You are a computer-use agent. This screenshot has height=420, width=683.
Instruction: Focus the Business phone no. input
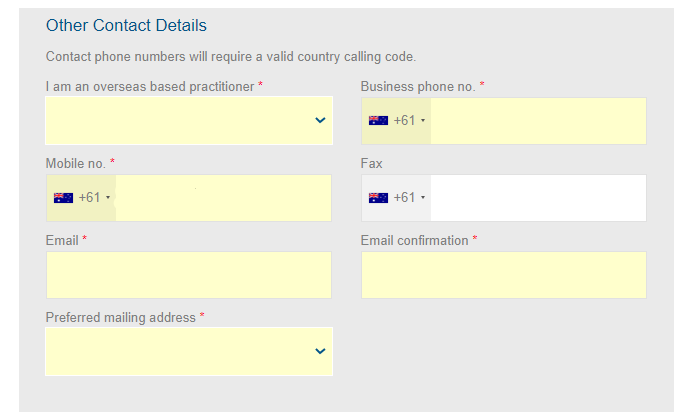coord(538,121)
